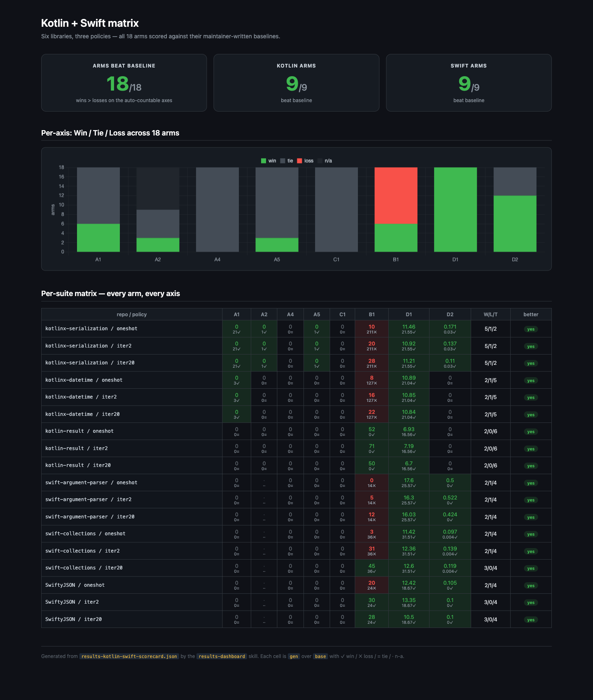Click the "yes" badge in kotlinx-datetime / iter2 row
This screenshot has height=700, width=593.
pos(531,398)
